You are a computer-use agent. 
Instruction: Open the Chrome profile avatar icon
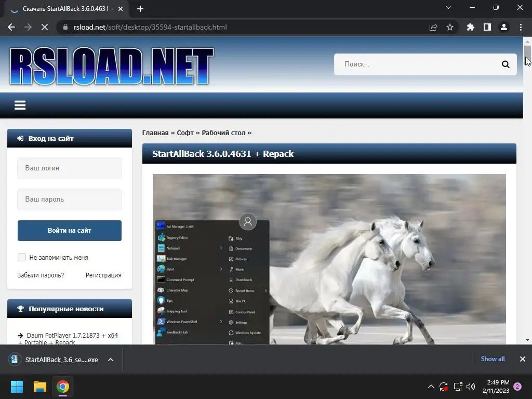[504, 27]
